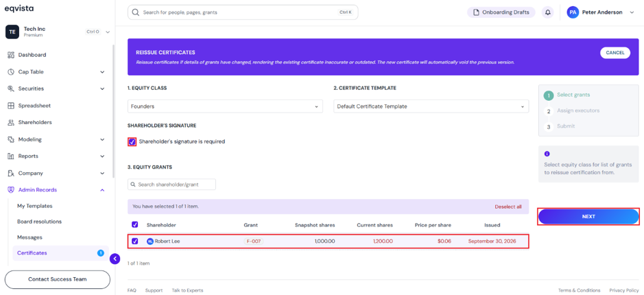
Task: Click the purple info icon
Action: pos(547,154)
